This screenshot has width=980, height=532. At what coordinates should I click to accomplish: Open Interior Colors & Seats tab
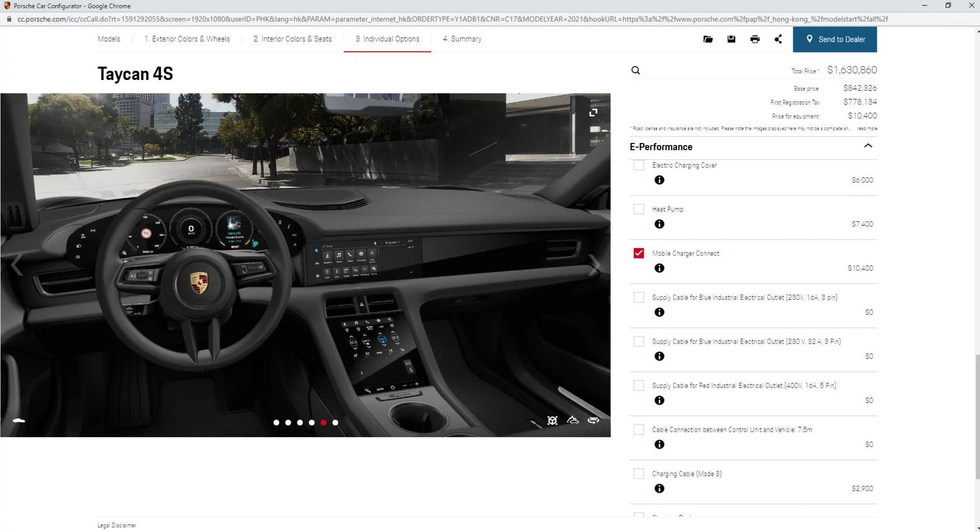click(x=292, y=39)
